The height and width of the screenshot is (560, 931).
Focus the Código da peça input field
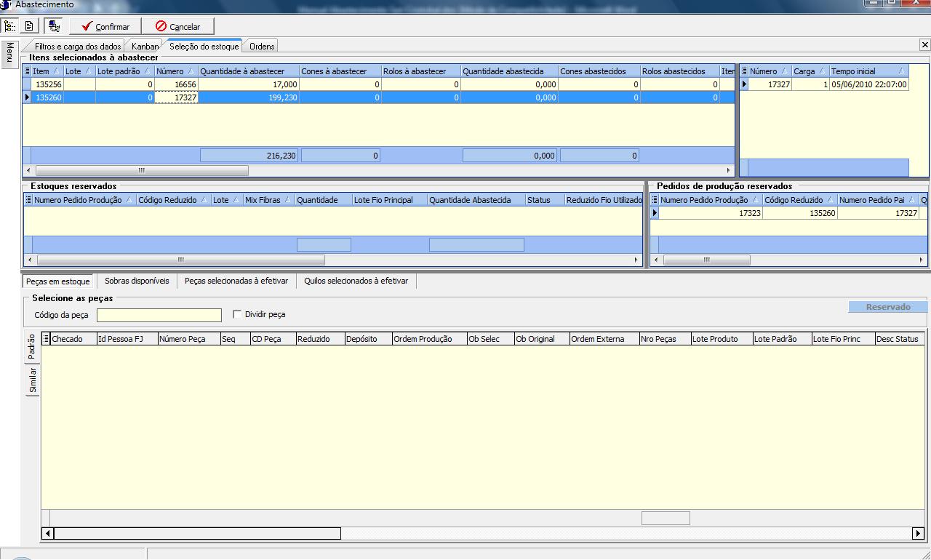(x=159, y=315)
